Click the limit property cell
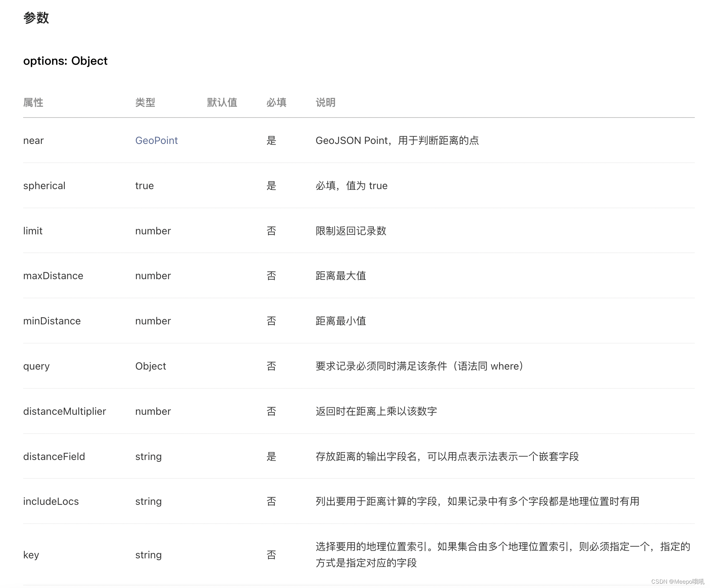 point(33,231)
